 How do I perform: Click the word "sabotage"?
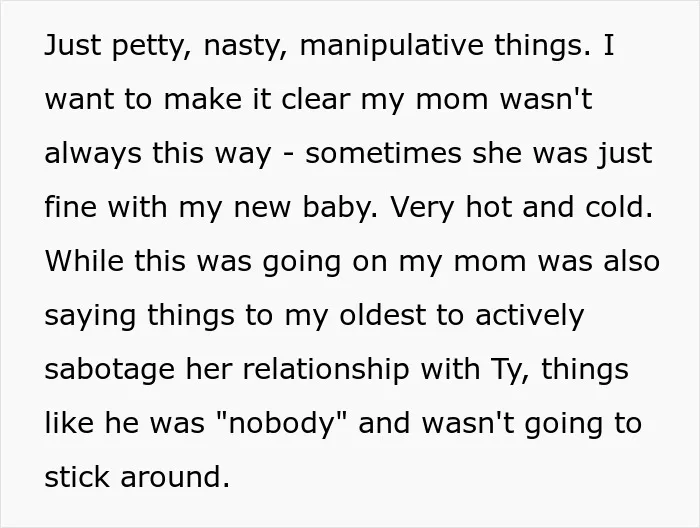(x=109, y=370)
